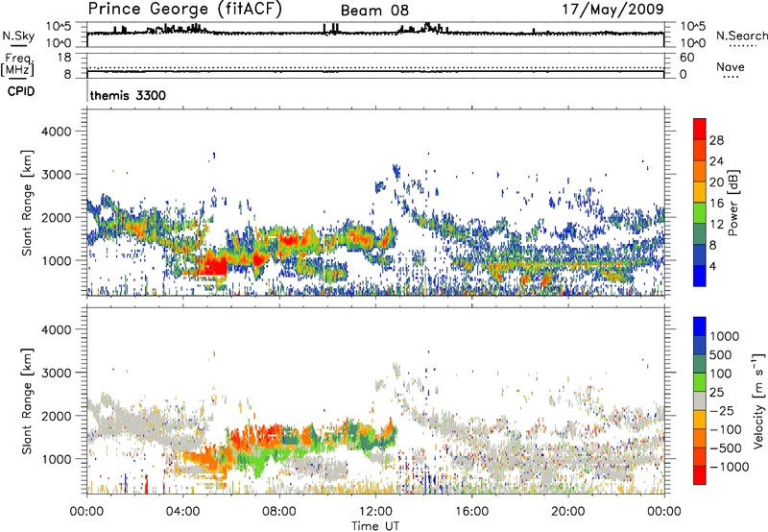Click the '-1000' tick on velocity colorbar
768x532 pixels.
pyautogui.click(x=729, y=467)
